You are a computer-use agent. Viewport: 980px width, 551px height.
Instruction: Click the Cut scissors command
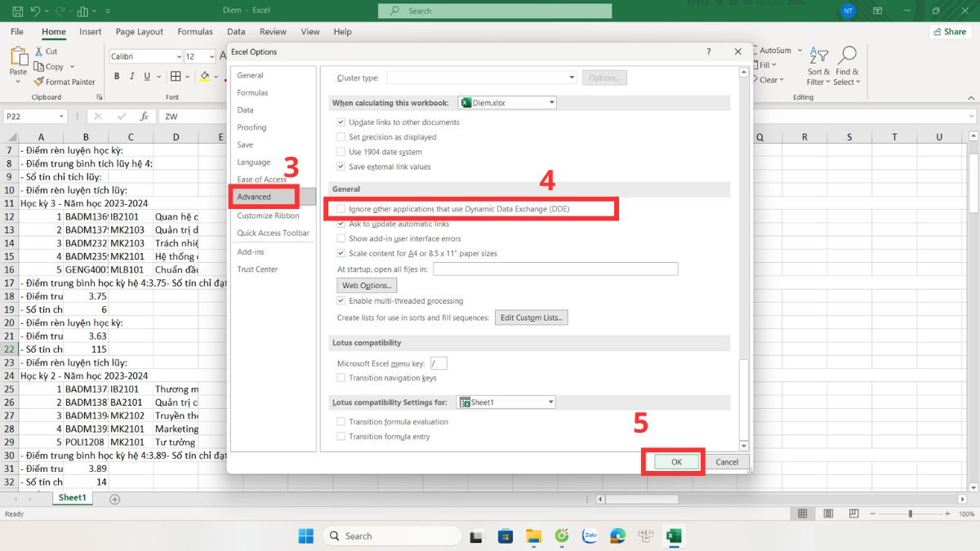[46, 51]
